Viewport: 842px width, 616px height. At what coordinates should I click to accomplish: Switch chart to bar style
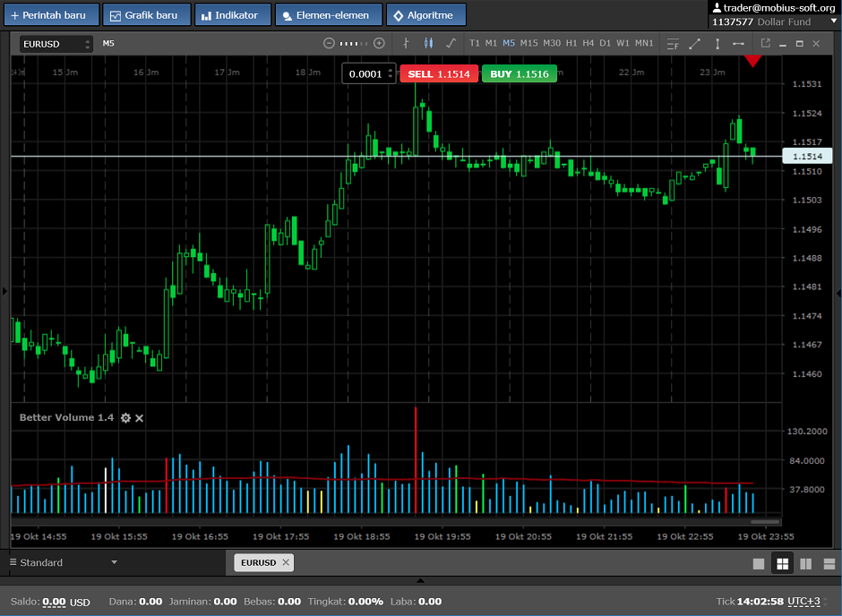pyautogui.click(x=406, y=44)
